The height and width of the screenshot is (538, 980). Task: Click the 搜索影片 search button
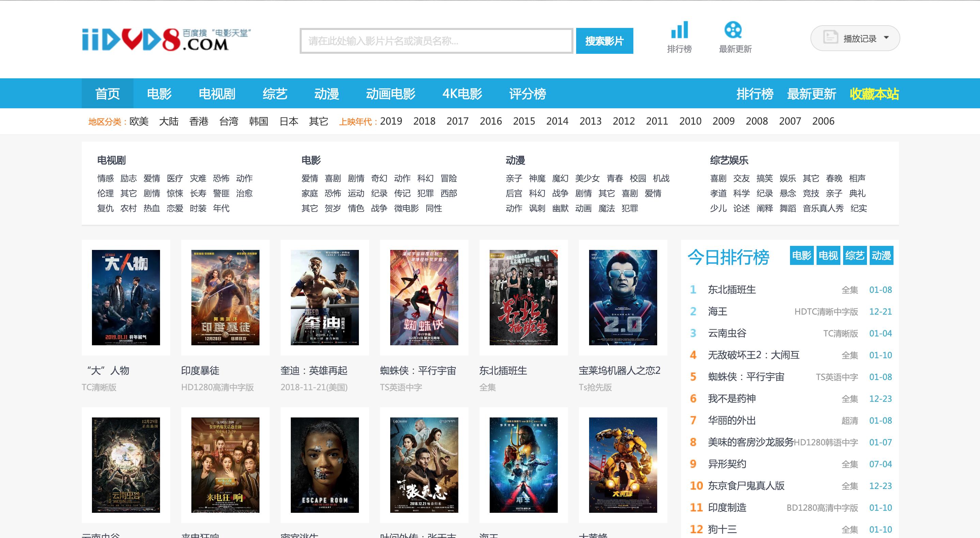(604, 41)
